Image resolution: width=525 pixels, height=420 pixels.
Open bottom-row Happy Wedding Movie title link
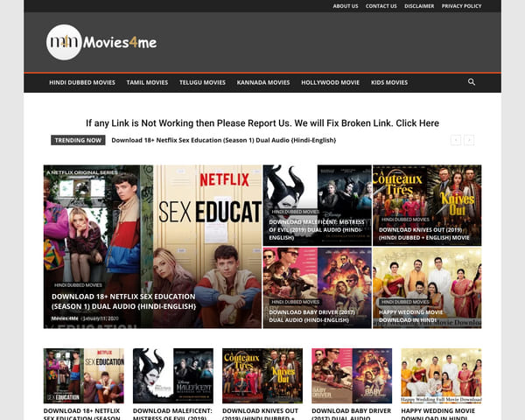point(438,414)
